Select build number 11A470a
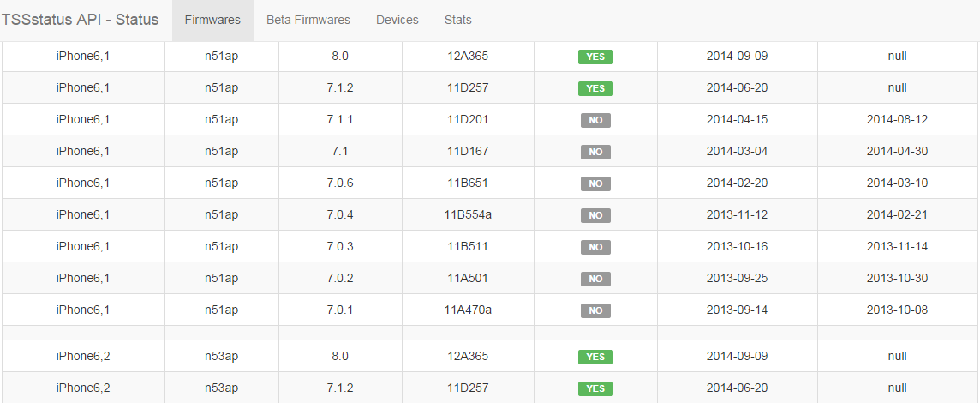The image size is (980, 403). (x=468, y=310)
